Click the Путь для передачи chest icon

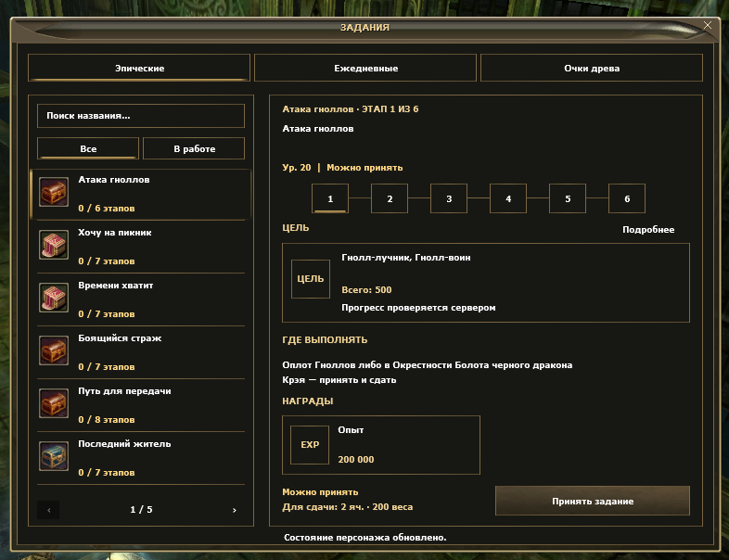coord(54,403)
